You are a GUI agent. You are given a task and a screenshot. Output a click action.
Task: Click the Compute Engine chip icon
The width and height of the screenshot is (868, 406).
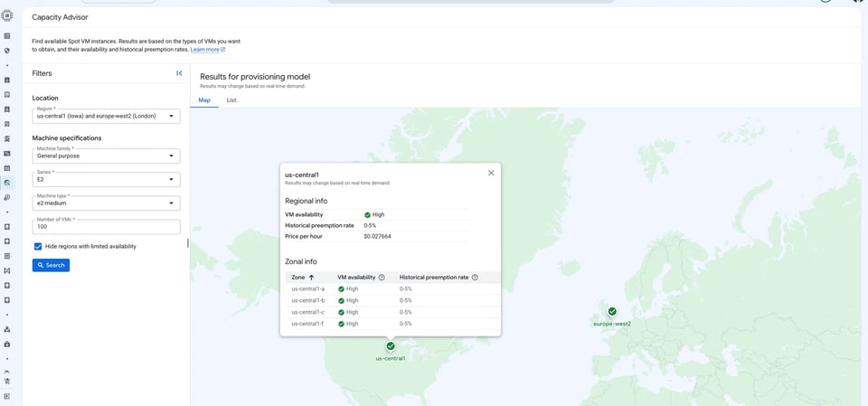pos(6,16)
